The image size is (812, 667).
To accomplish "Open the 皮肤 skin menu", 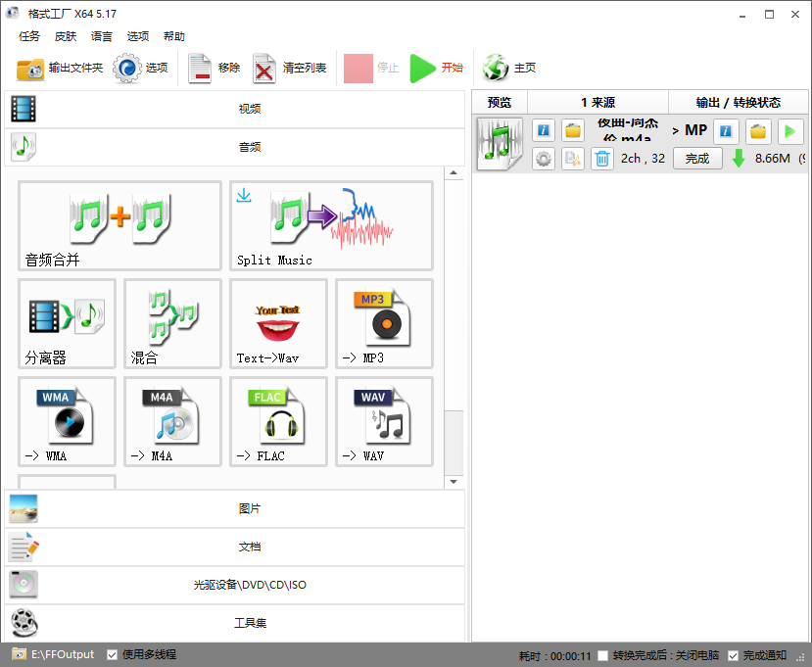I will [x=66, y=36].
